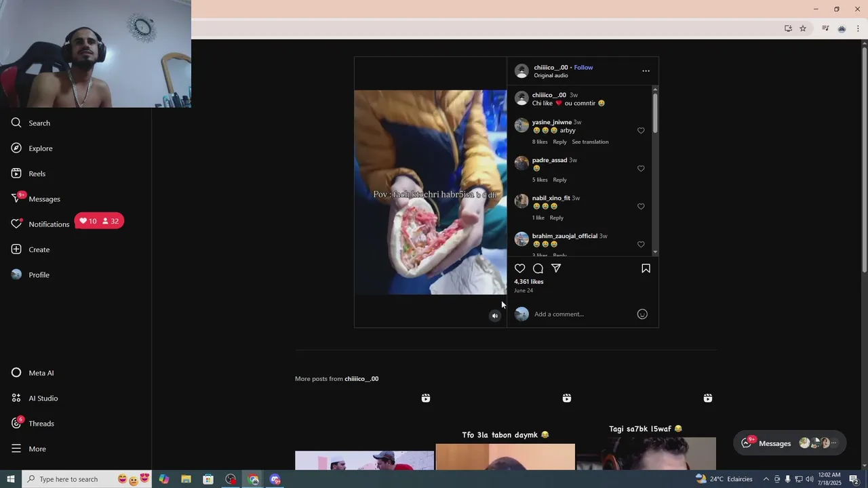Open Meta AI in sidebar

pyautogui.click(x=33, y=373)
